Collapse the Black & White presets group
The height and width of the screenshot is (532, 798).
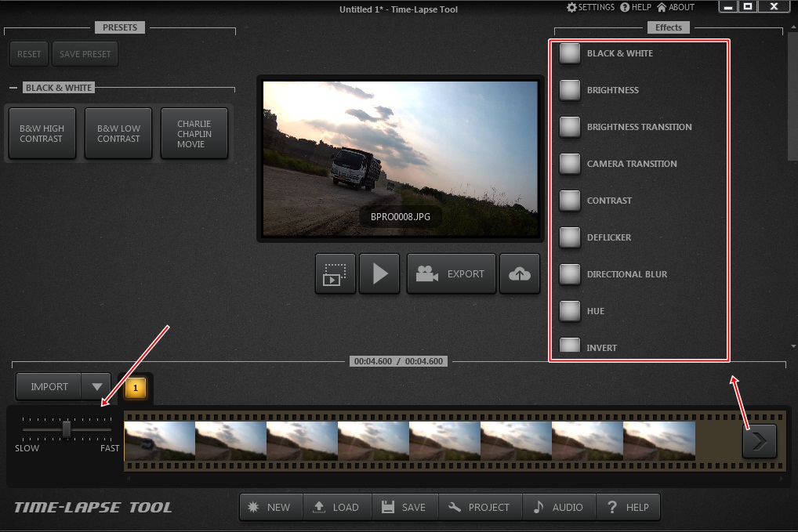coord(13,88)
